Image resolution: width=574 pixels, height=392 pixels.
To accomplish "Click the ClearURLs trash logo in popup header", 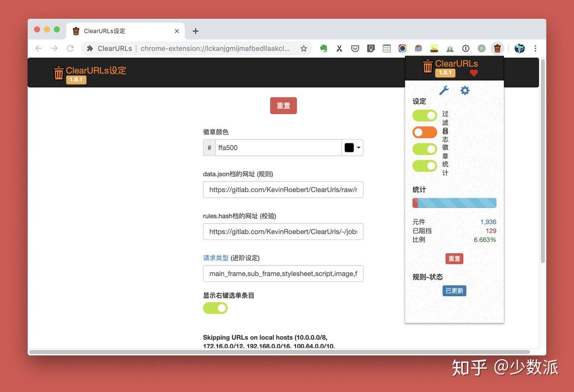I will click(x=427, y=67).
